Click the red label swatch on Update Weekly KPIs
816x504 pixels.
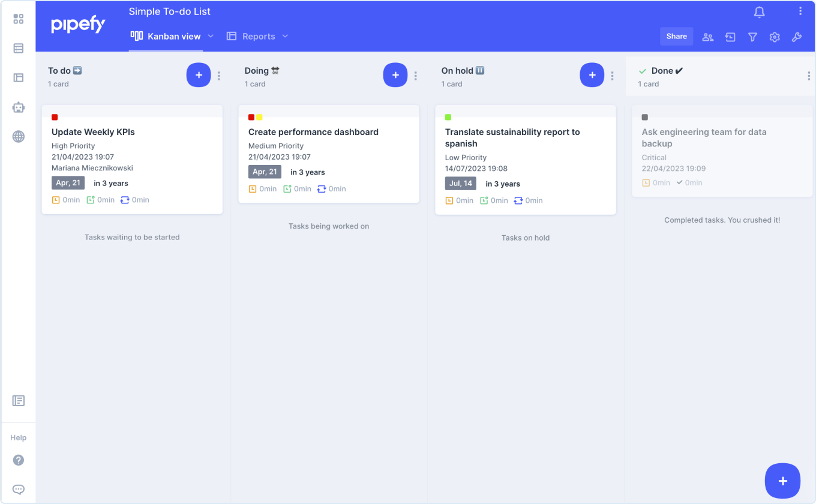55,117
